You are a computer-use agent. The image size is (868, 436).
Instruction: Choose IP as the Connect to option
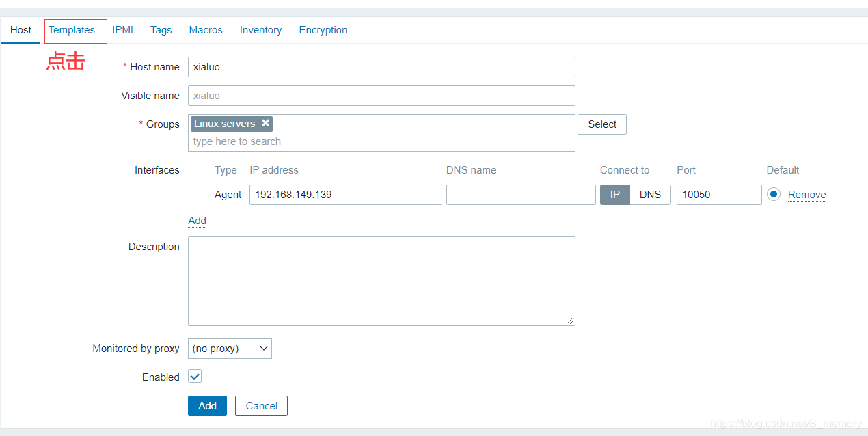(615, 195)
